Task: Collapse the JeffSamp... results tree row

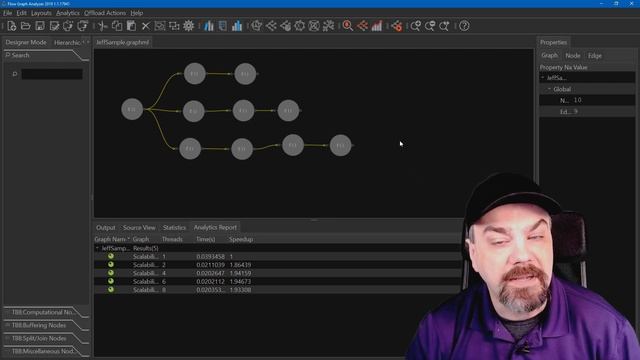Action: [97, 248]
